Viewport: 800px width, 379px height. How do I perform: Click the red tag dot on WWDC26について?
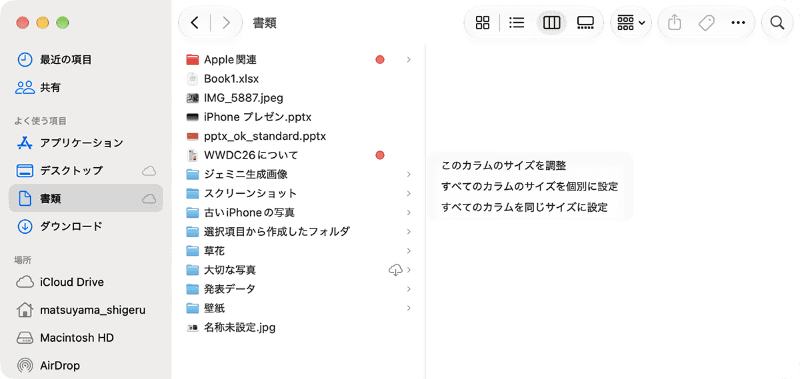point(380,155)
